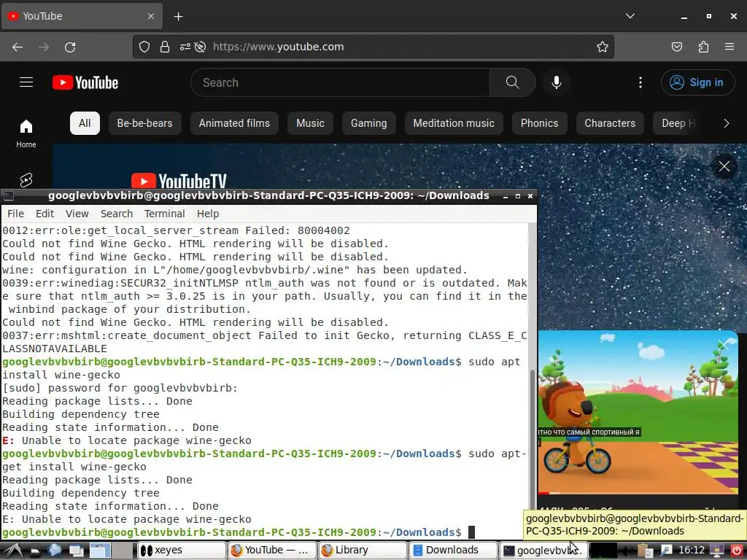Click the Sign in button

pyautogui.click(x=697, y=82)
